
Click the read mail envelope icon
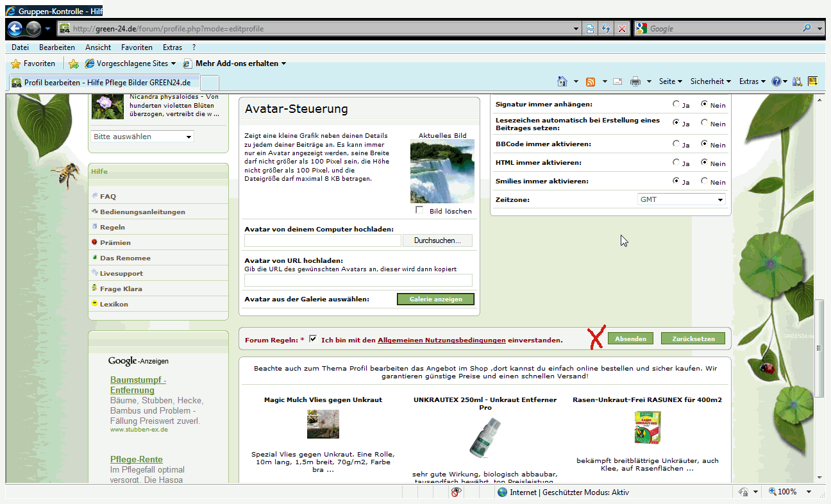tap(617, 81)
